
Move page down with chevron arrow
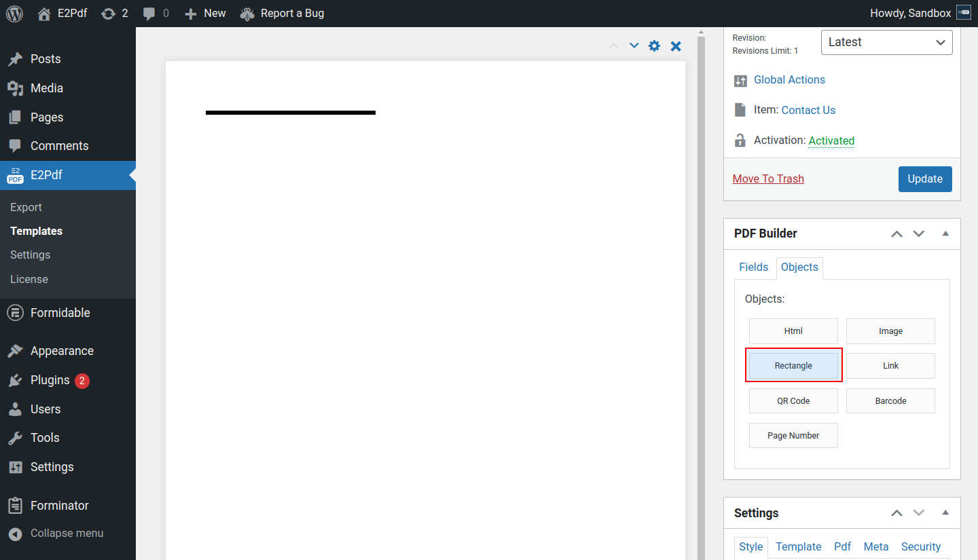[x=634, y=45]
